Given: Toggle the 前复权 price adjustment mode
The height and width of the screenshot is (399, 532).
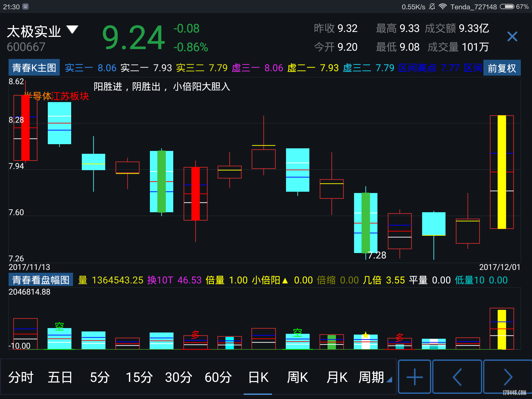Looking at the screenshot, I should tap(502, 68).
